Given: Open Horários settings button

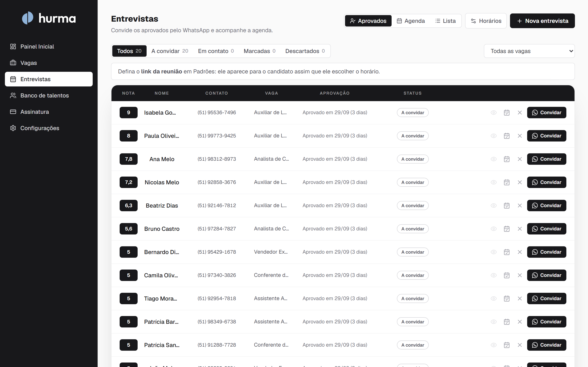Looking at the screenshot, I should pos(486,21).
